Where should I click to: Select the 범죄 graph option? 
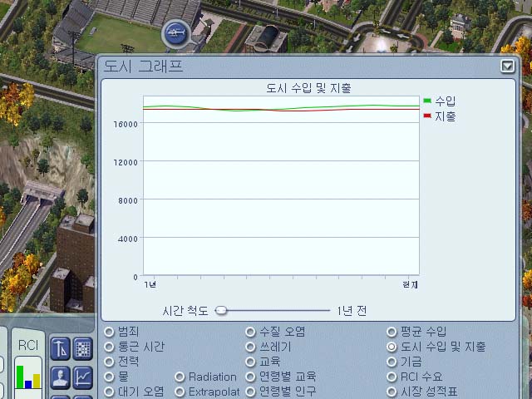tap(109, 332)
